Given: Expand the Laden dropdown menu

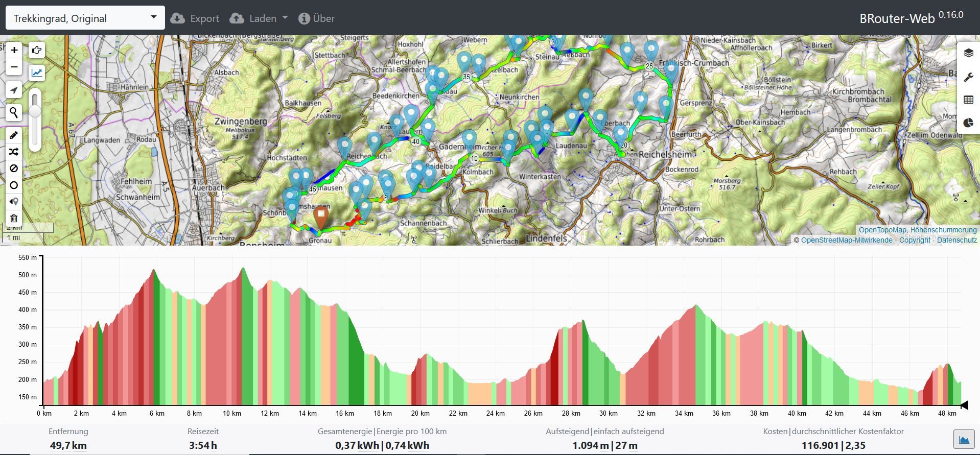Looking at the screenshot, I should tap(259, 18).
